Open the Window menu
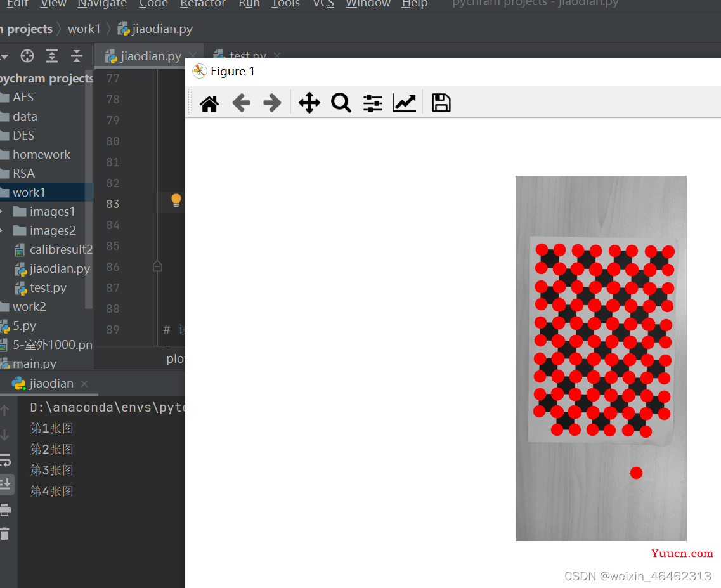The height and width of the screenshot is (588, 721). tap(368, 3)
